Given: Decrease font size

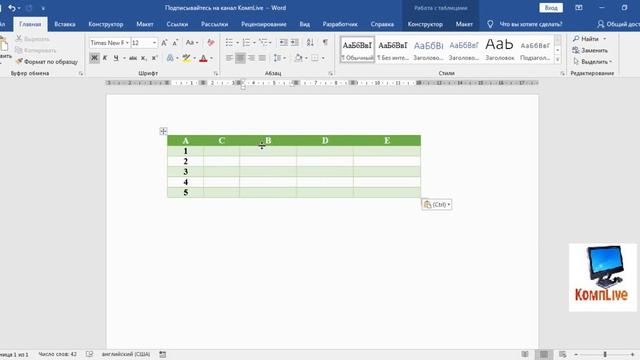Looking at the screenshot, I should coord(175,42).
